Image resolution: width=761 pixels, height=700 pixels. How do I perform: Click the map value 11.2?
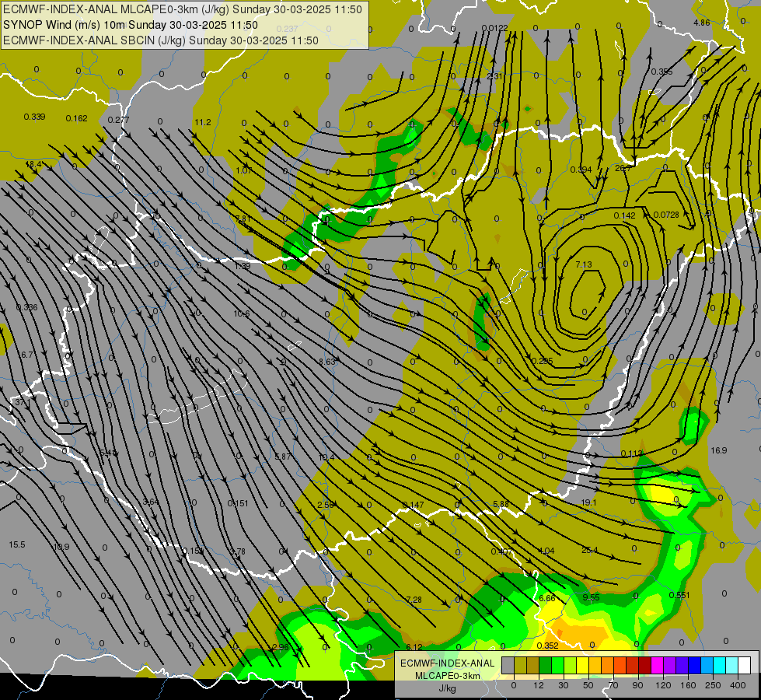point(203,122)
